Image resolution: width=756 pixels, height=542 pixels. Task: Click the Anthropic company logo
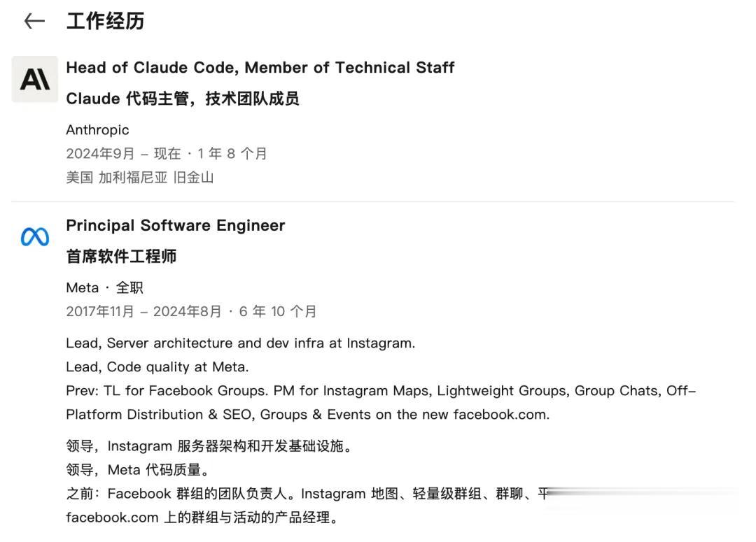[x=35, y=80]
